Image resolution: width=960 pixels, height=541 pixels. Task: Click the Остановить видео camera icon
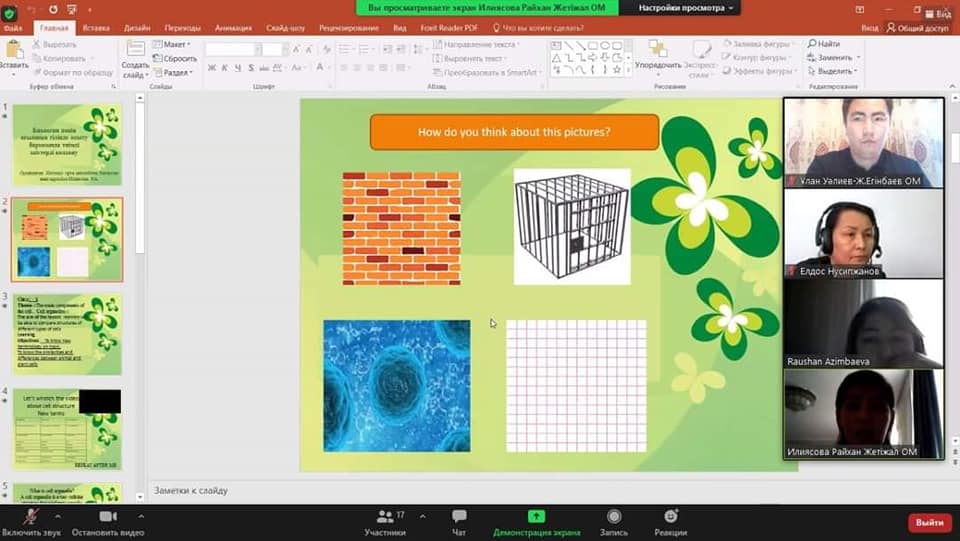click(x=107, y=516)
